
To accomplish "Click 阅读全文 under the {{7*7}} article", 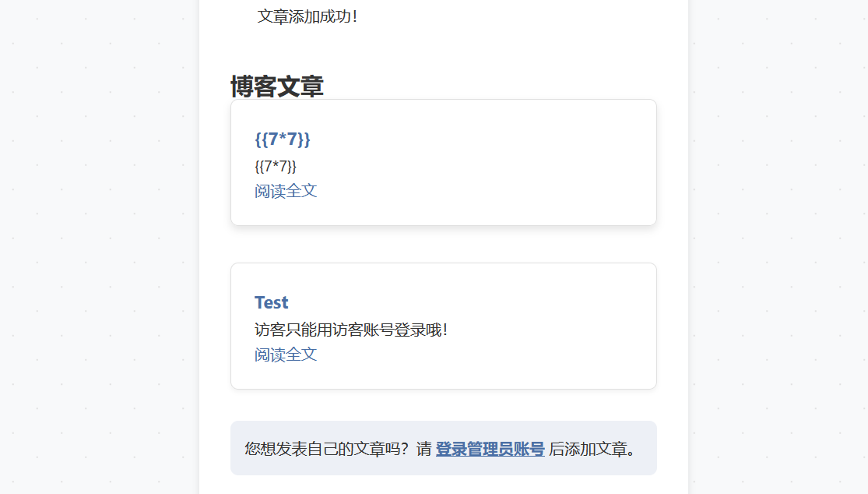I will click(x=286, y=191).
